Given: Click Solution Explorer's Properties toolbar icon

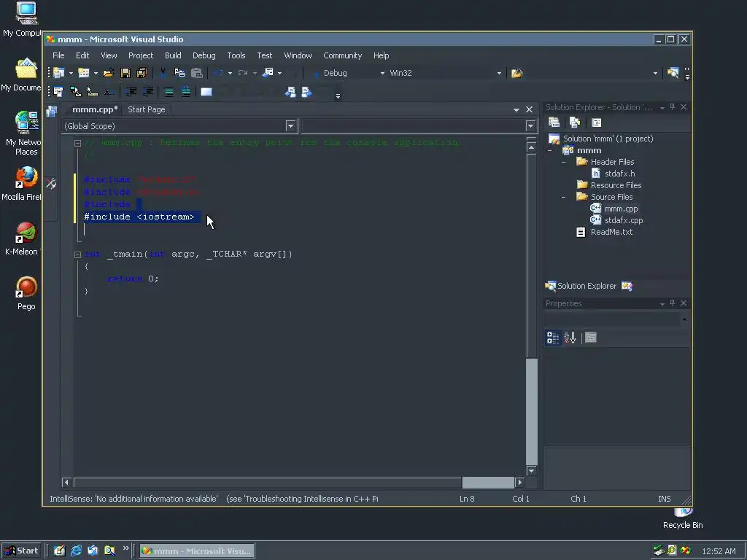Looking at the screenshot, I should coord(554,122).
